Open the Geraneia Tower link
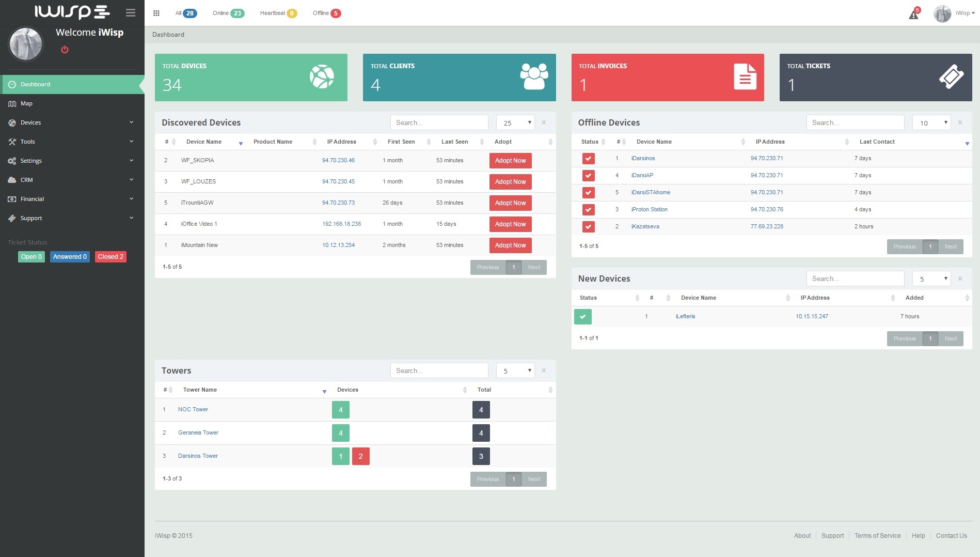980x557 pixels. tap(198, 432)
